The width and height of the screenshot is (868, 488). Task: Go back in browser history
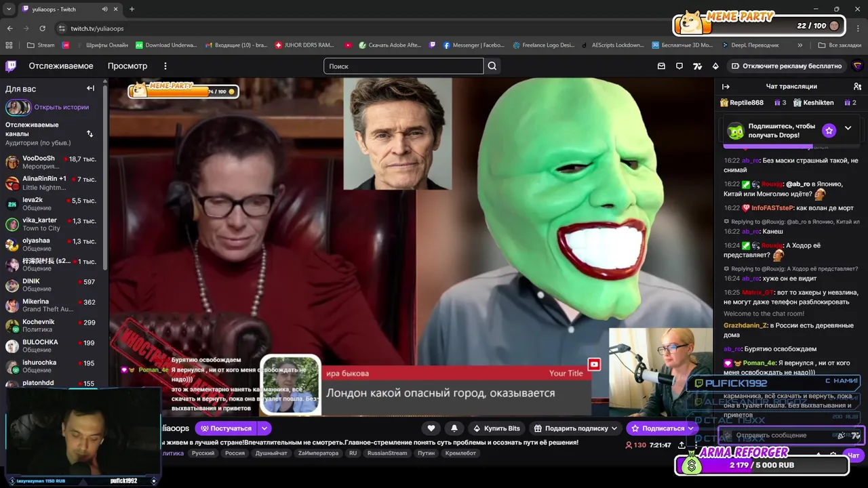[x=9, y=28]
